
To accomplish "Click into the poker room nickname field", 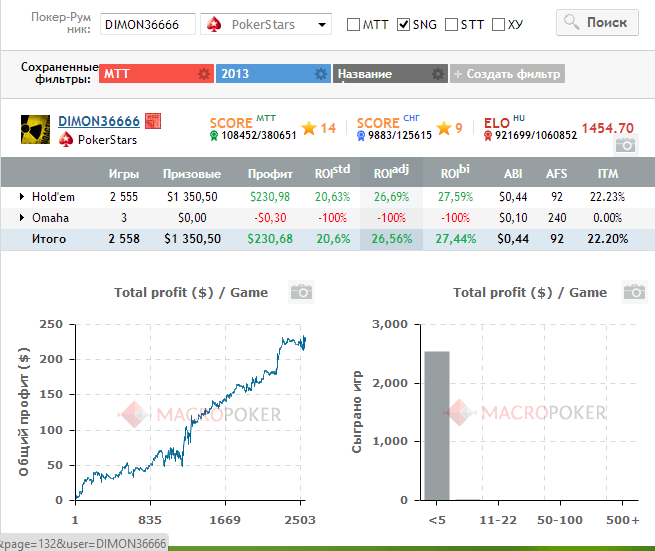I will click(x=147, y=24).
